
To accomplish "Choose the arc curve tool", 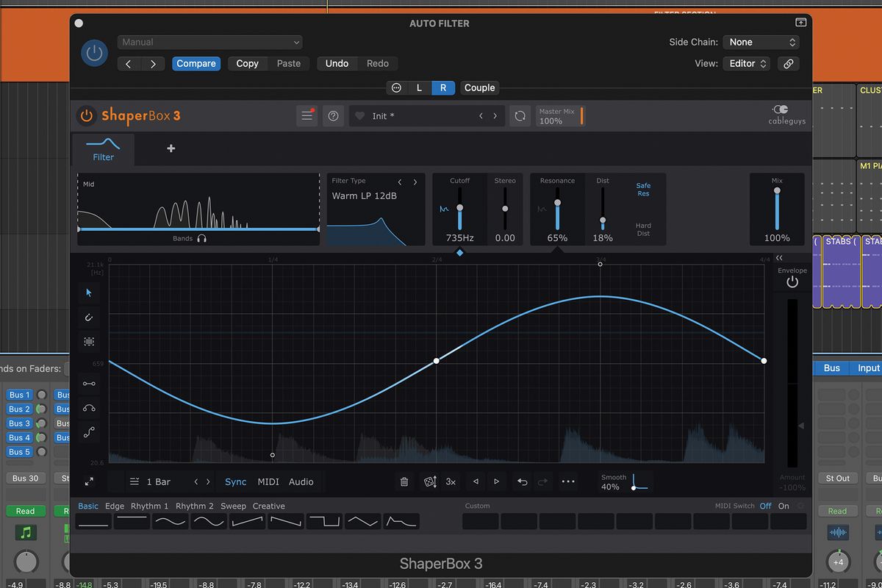I will (88, 407).
